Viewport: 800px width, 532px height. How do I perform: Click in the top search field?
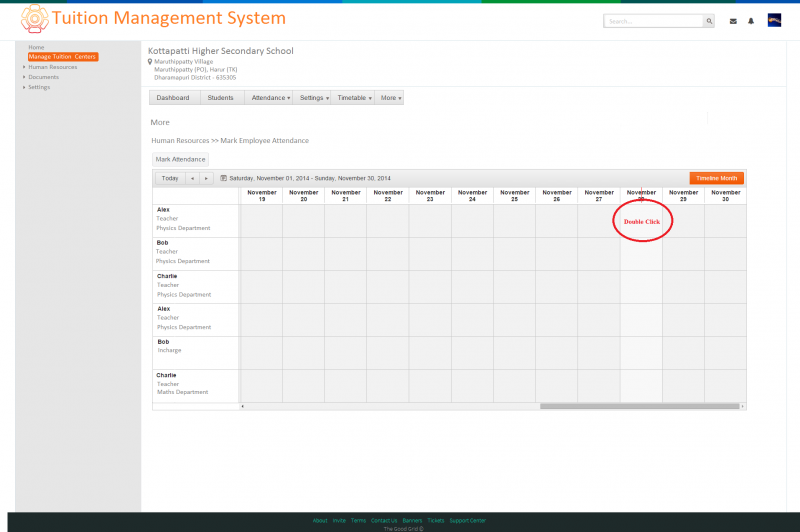(x=654, y=21)
